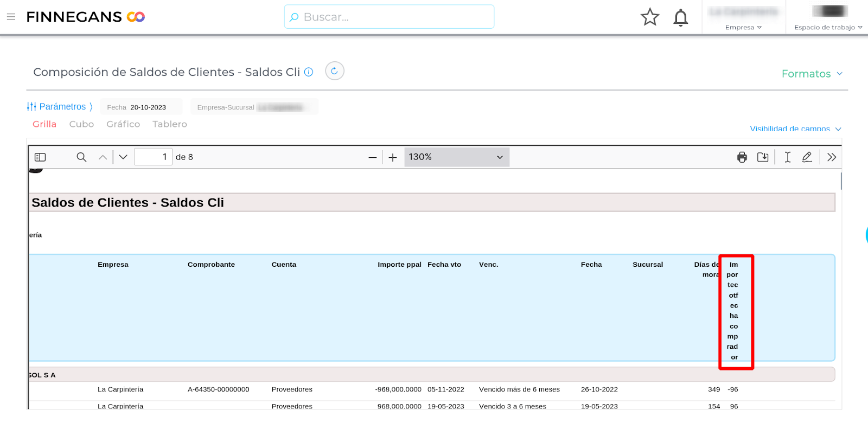This screenshot has width=868, height=429.
Task: Activate the draw pencil tool
Action: point(807,157)
